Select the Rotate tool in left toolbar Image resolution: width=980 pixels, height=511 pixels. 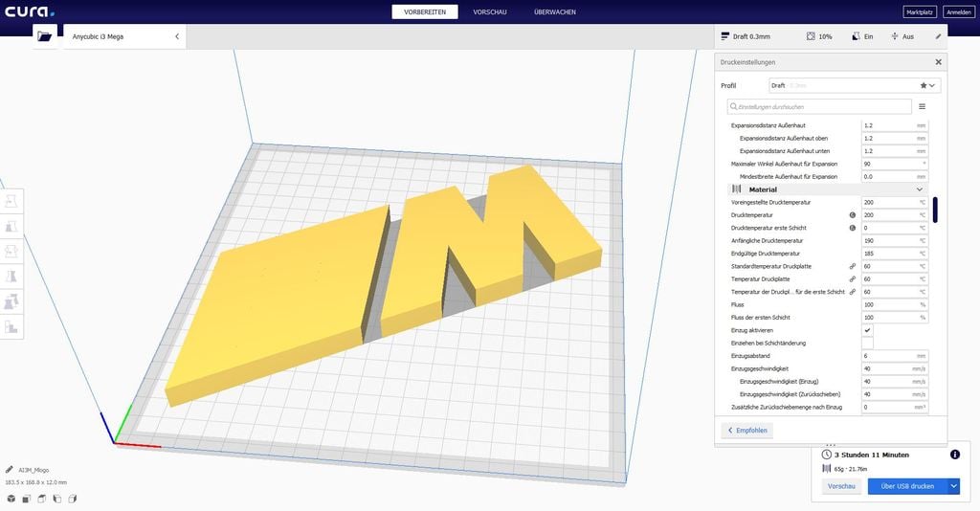(11, 252)
